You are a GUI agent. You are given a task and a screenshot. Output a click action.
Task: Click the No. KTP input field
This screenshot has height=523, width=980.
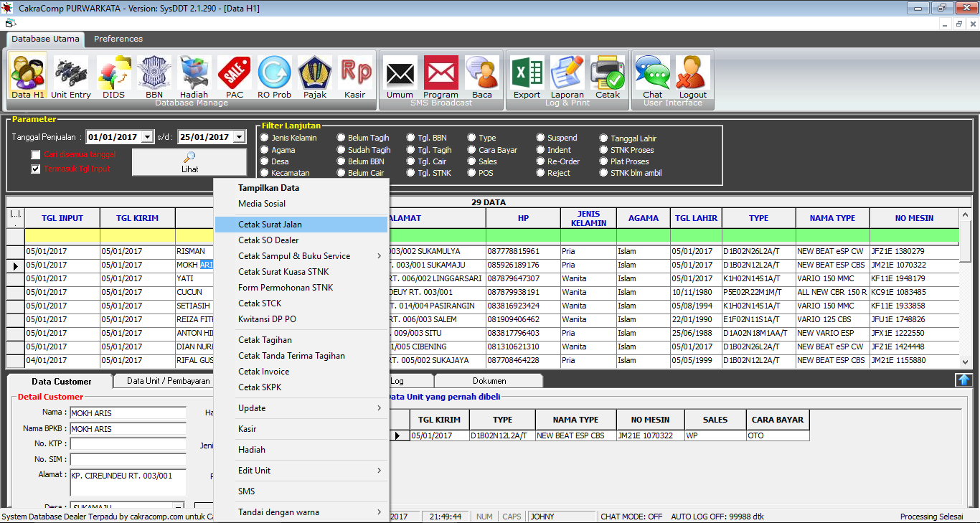click(128, 444)
